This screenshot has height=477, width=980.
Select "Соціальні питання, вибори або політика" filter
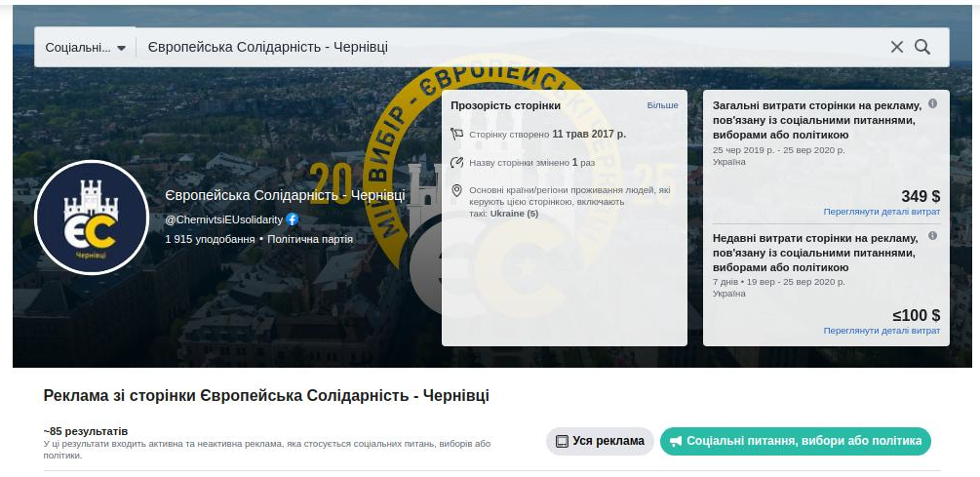[796, 441]
